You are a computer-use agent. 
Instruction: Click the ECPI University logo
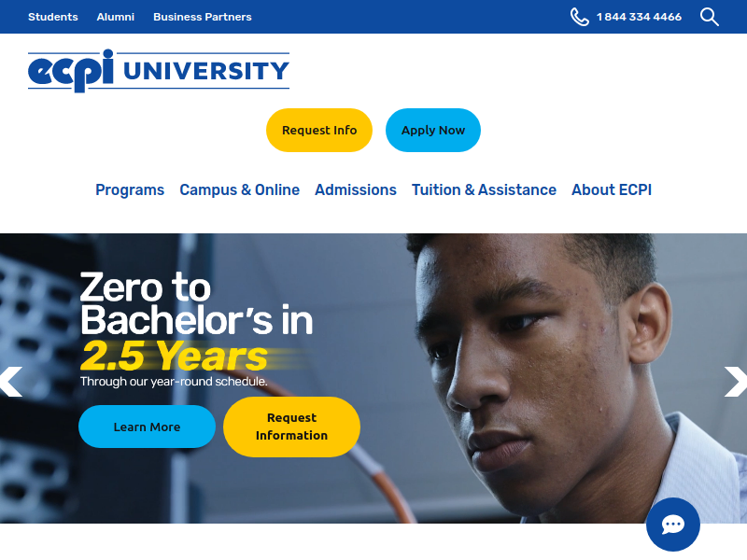pos(159,71)
